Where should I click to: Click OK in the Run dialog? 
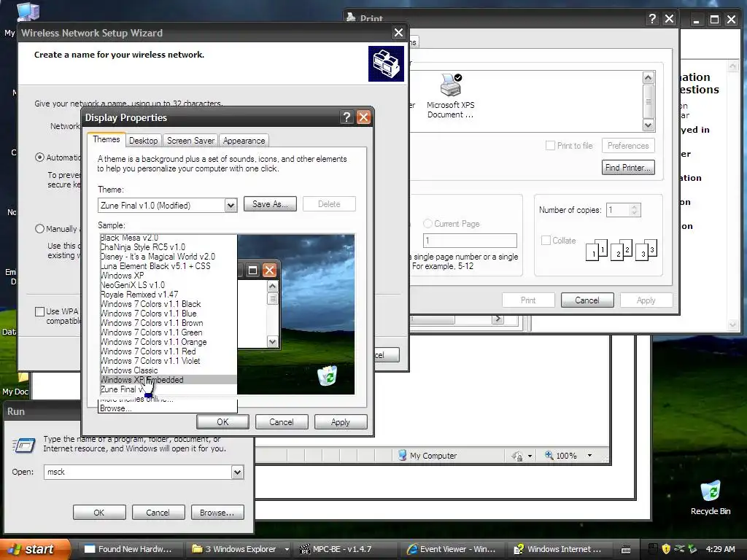click(x=99, y=513)
